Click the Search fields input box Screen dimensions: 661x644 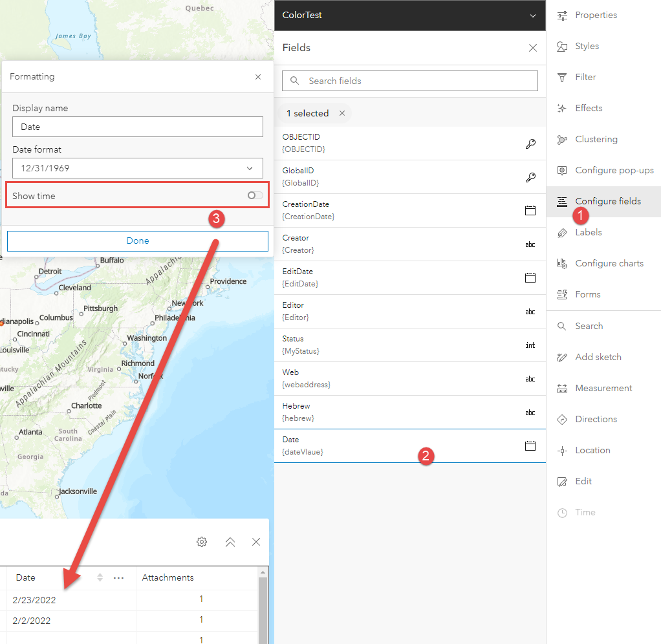click(410, 80)
